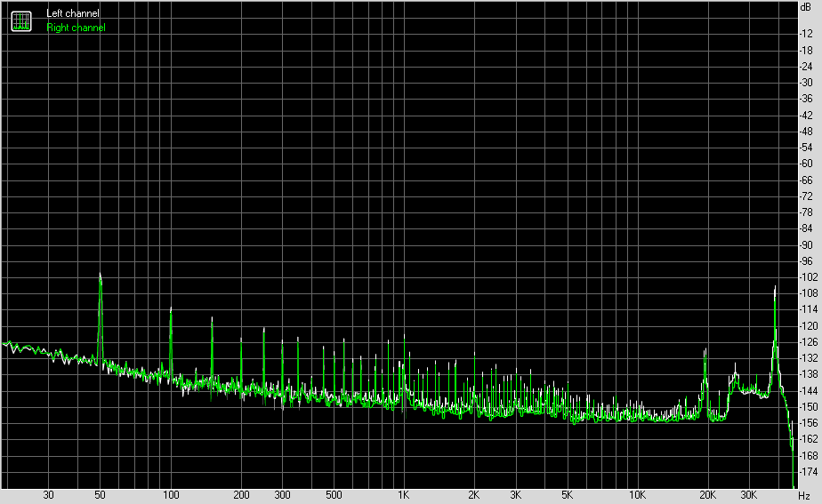The image size is (822, 504).
Task: Click the -162 dB axis value
Action: [x=808, y=439]
